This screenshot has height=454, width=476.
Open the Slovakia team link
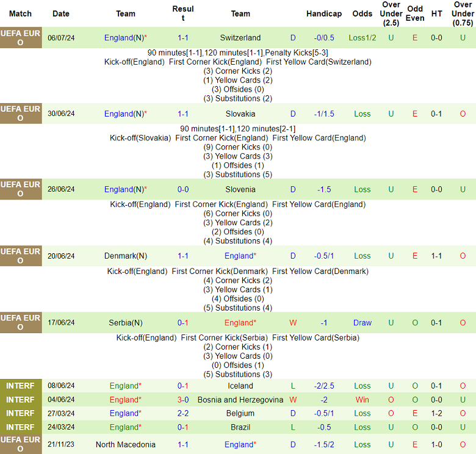240,113
